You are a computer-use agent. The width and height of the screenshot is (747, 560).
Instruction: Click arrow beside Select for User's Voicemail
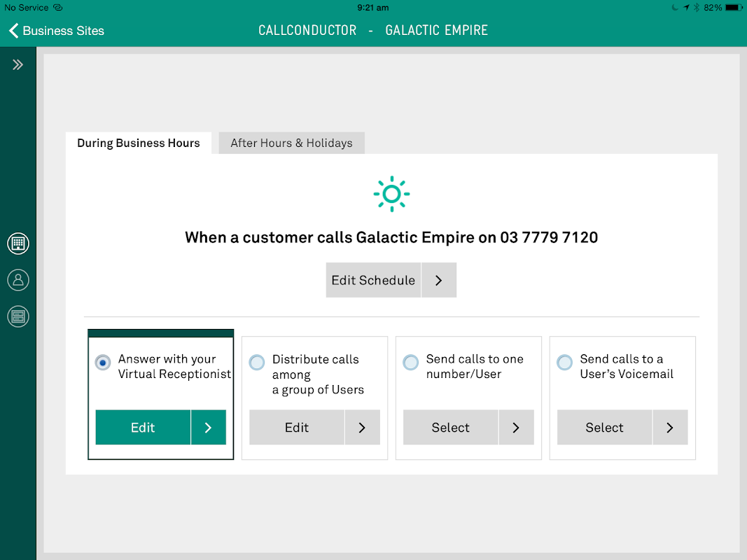click(670, 428)
